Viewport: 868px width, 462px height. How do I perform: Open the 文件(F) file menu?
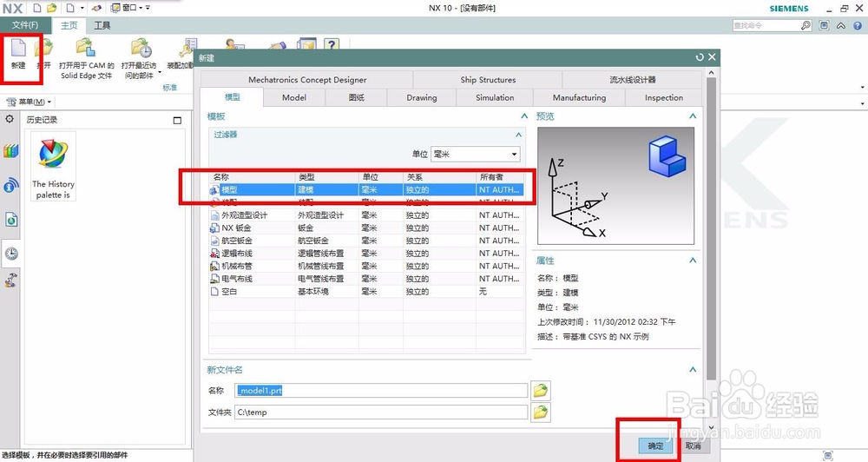25,25
